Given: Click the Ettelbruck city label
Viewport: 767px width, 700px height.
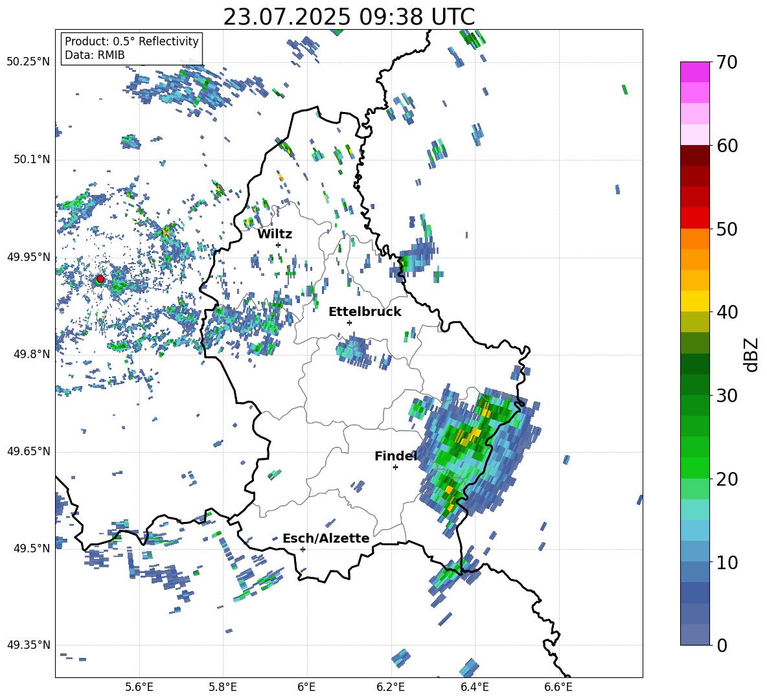Looking at the screenshot, I should click(x=365, y=312).
